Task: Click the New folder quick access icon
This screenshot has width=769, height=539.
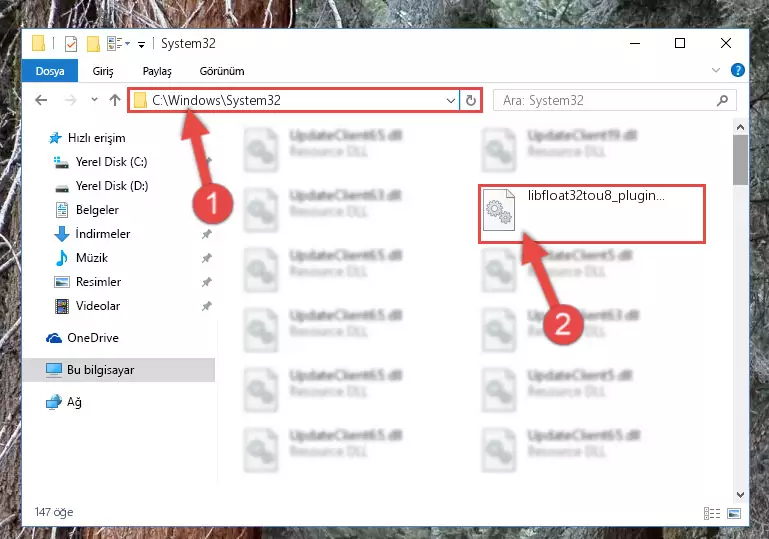Action: (x=93, y=44)
